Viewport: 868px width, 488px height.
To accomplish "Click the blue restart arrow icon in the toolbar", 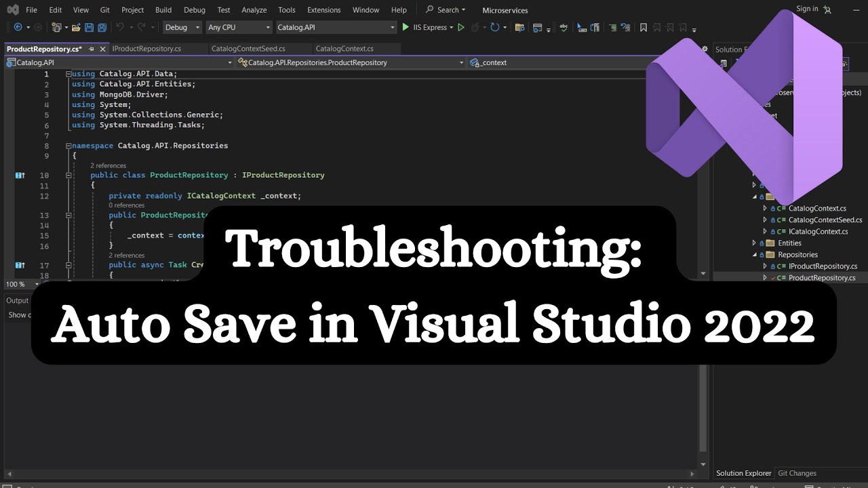I will (495, 27).
